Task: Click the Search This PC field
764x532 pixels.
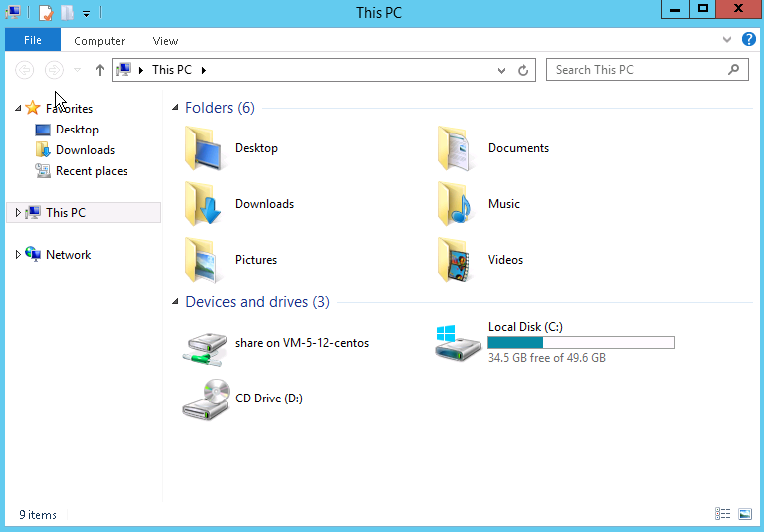Action: (647, 70)
